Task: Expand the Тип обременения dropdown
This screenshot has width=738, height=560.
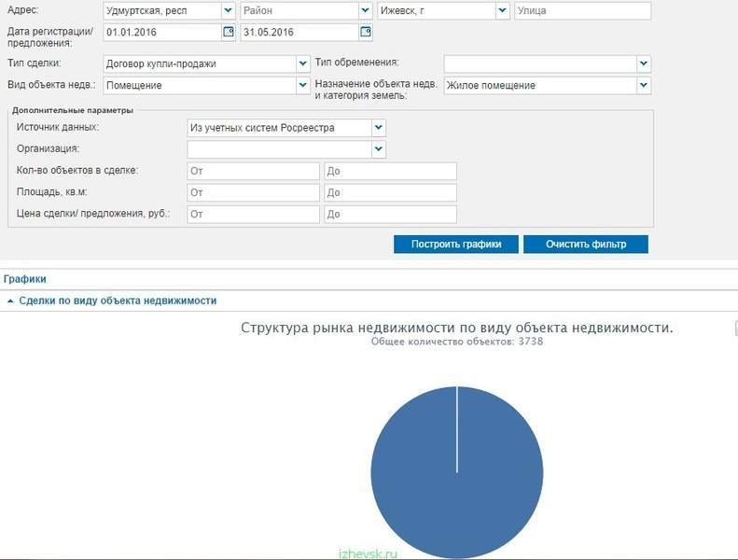Action: (644, 63)
